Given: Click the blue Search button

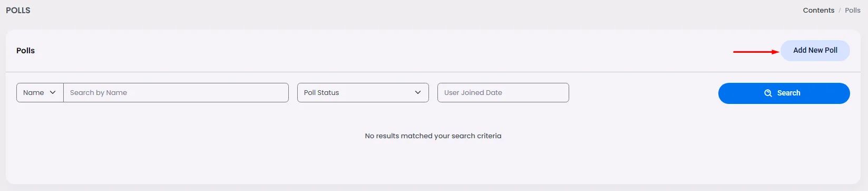Looking at the screenshot, I should (784, 93).
